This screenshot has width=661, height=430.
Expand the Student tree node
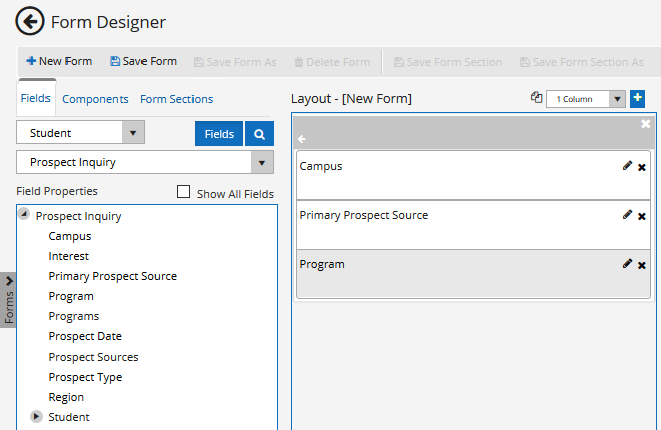37,417
